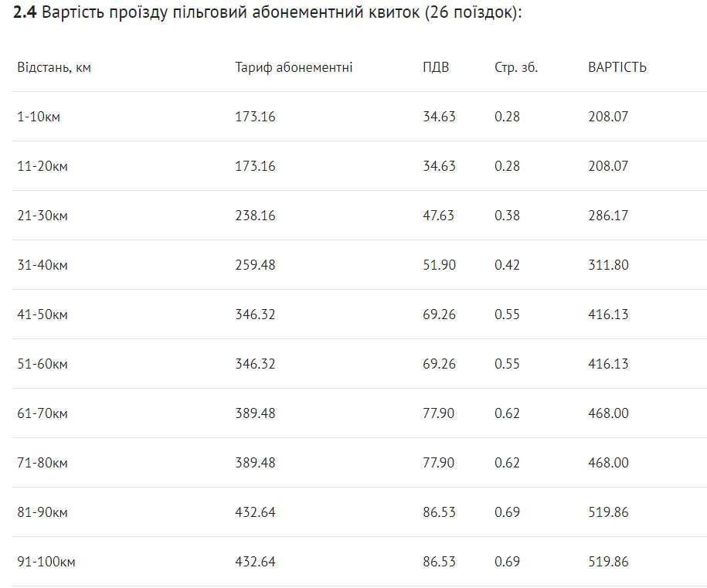Click the 0.42 insurance fee value
The width and height of the screenshot is (707, 588).
(x=507, y=265)
